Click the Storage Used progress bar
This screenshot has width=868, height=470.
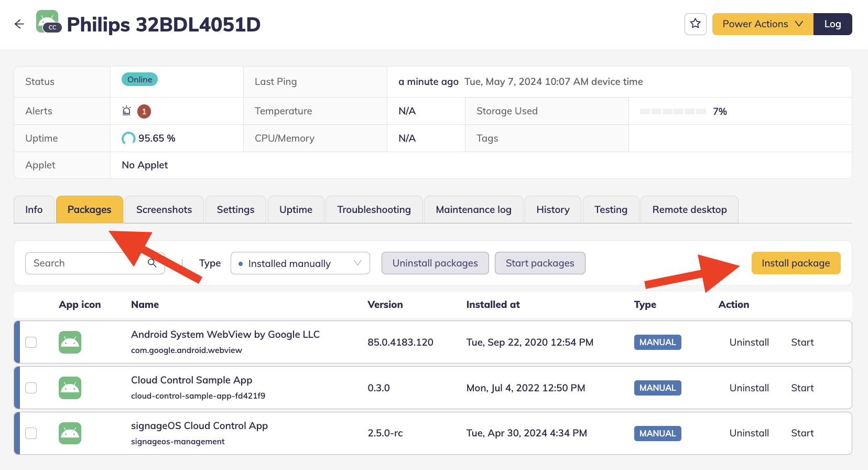pyautogui.click(x=672, y=111)
